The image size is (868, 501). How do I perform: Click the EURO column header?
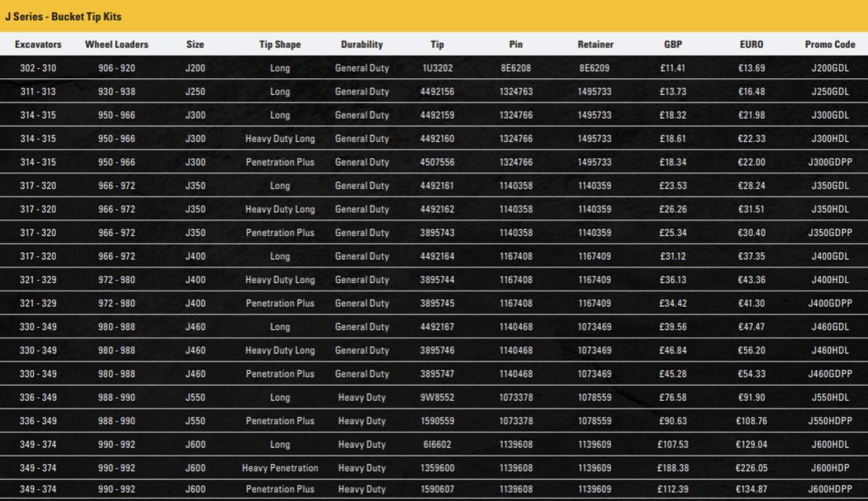pyautogui.click(x=751, y=44)
